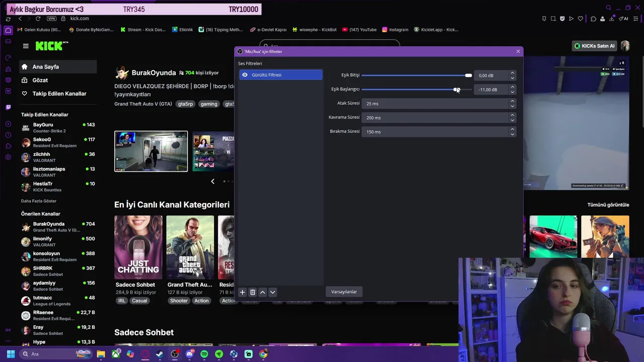
Task: Delete the selected filter with trash icon
Action: [x=253, y=292]
